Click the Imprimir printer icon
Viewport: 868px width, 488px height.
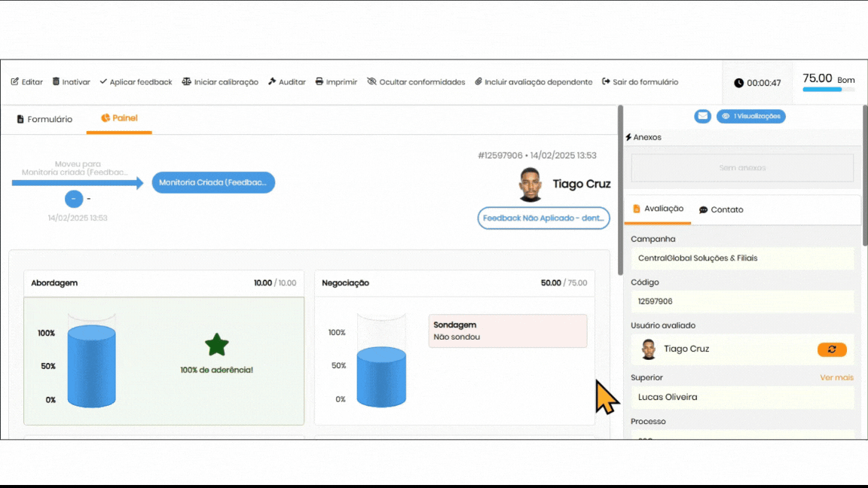point(319,82)
